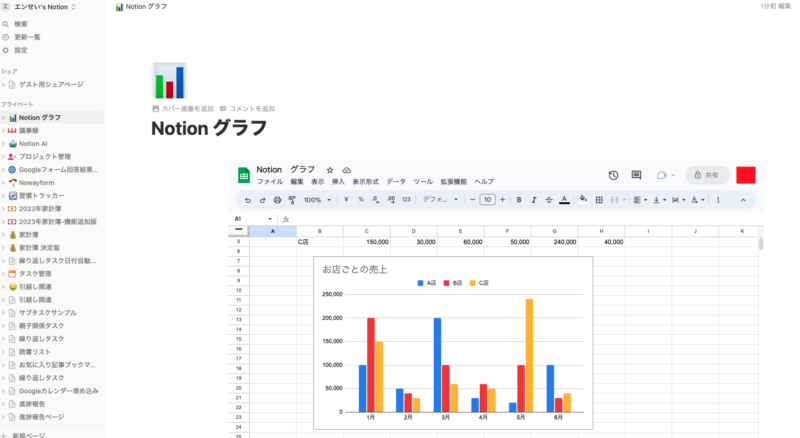800x438 pixels.
Task: Click カバー画像を追加 add cover button
Action: coord(183,109)
